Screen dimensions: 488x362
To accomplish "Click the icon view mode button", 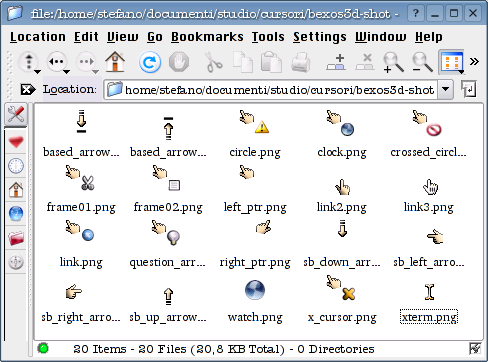I will pyautogui.click(x=450, y=61).
